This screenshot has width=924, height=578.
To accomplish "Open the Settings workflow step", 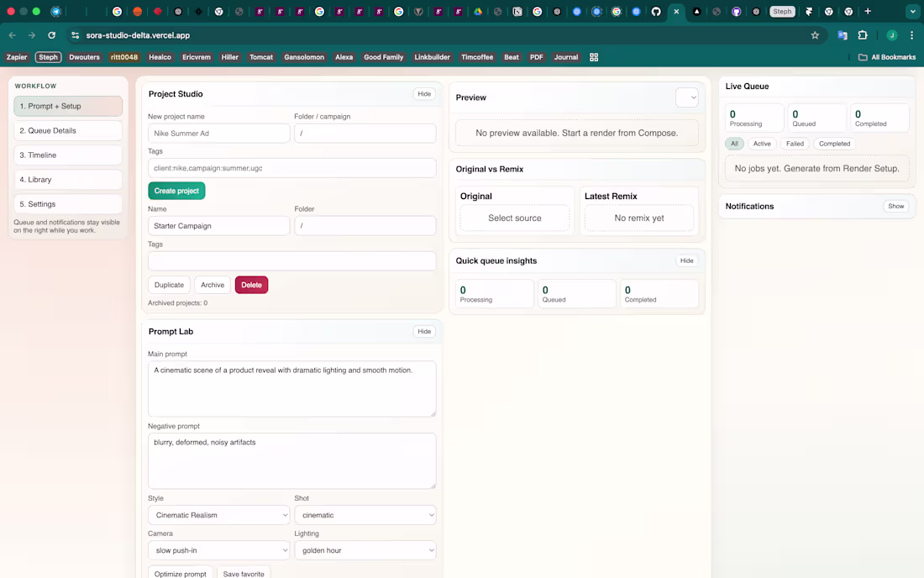I will tap(68, 204).
